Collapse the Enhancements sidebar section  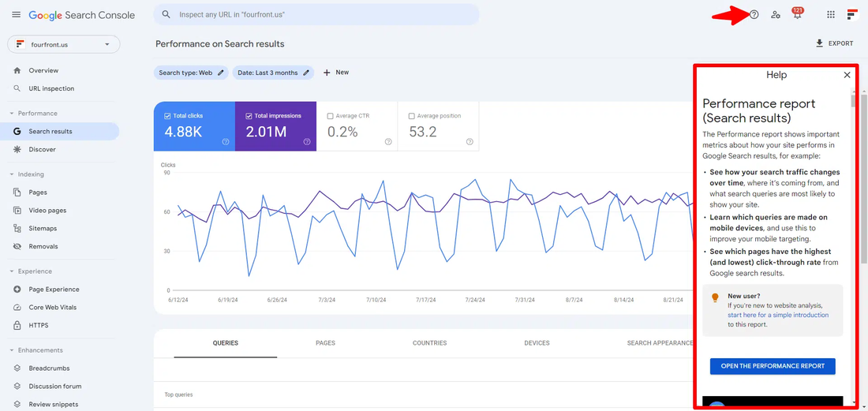click(x=12, y=350)
